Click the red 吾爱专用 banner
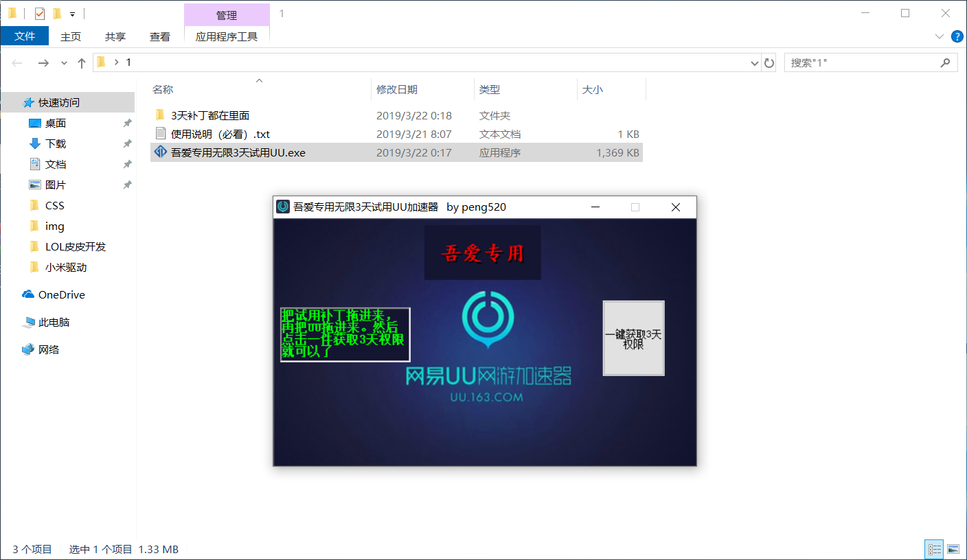The width and height of the screenshot is (967, 560). (482, 253)
